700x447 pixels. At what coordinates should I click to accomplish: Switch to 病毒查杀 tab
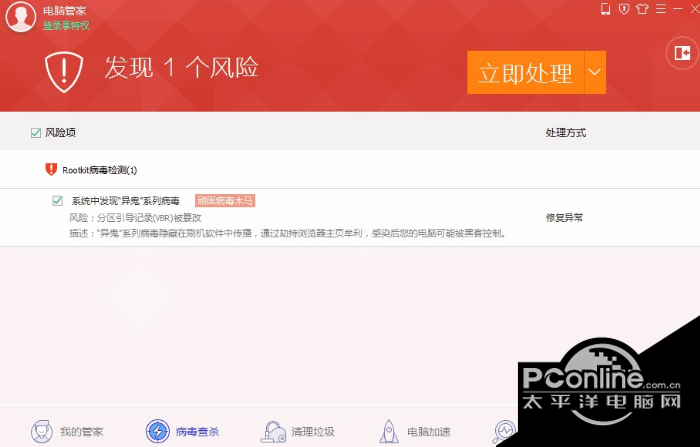pos(197,432)
